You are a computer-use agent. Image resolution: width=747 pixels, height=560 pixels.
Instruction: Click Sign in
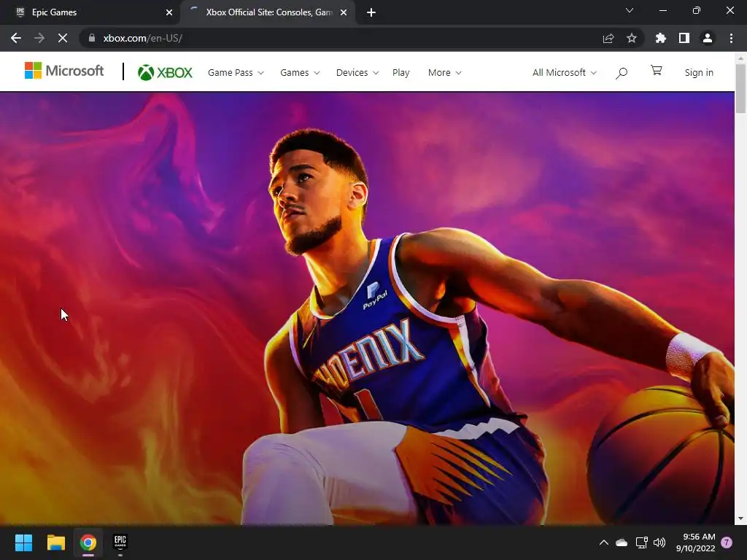[699, 73]
